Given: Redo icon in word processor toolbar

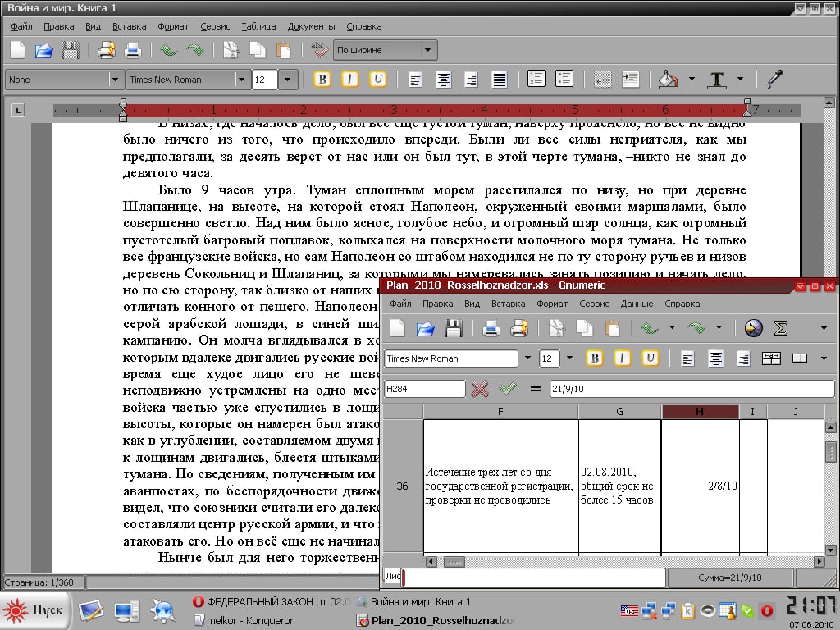Looking at the screenshot, I should pyautogui.click(x=195, y=50).
